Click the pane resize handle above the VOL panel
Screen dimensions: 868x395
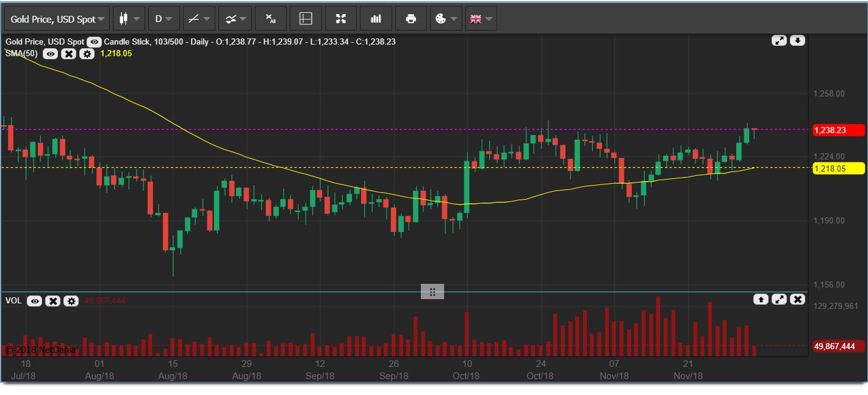coord(432,292)
